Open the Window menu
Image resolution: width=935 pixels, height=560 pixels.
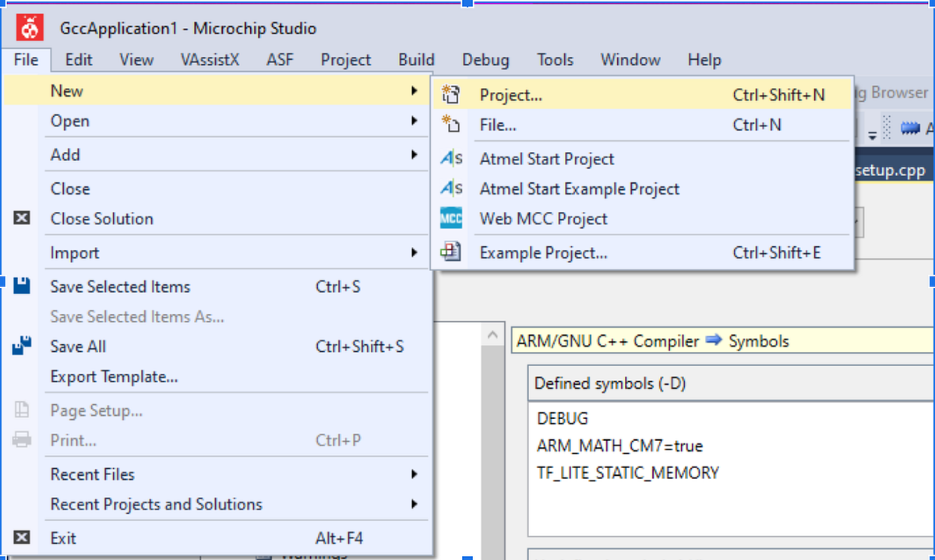click(x=630, y=60)
